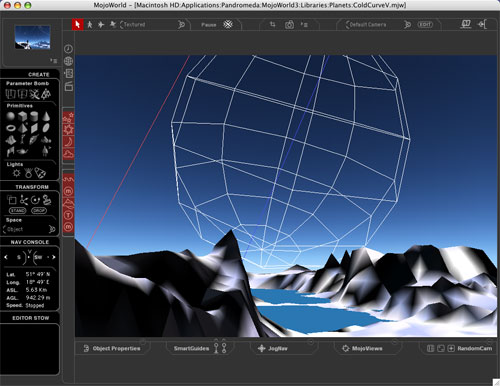
Task: Insert a torus primitive
Action: [11, 128]
